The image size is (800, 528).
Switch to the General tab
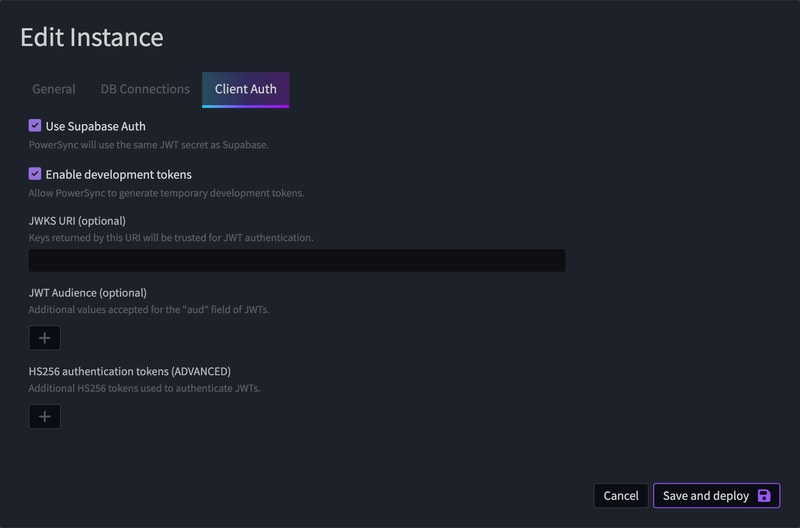pos(54,89)
